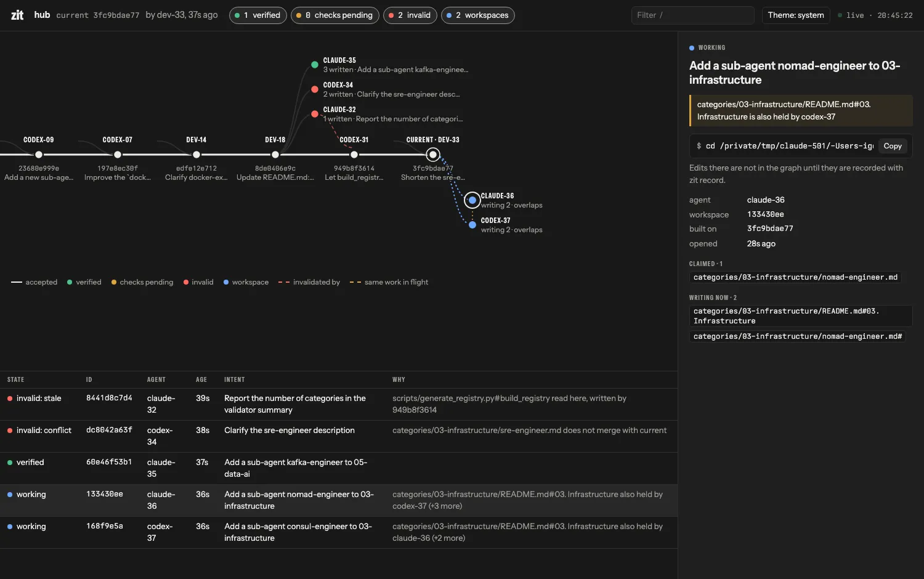The width and height of the screenshot is (924, 579).
Task: Click the blue CLAUDE-36 workspace node
Action: pos(472,200)
